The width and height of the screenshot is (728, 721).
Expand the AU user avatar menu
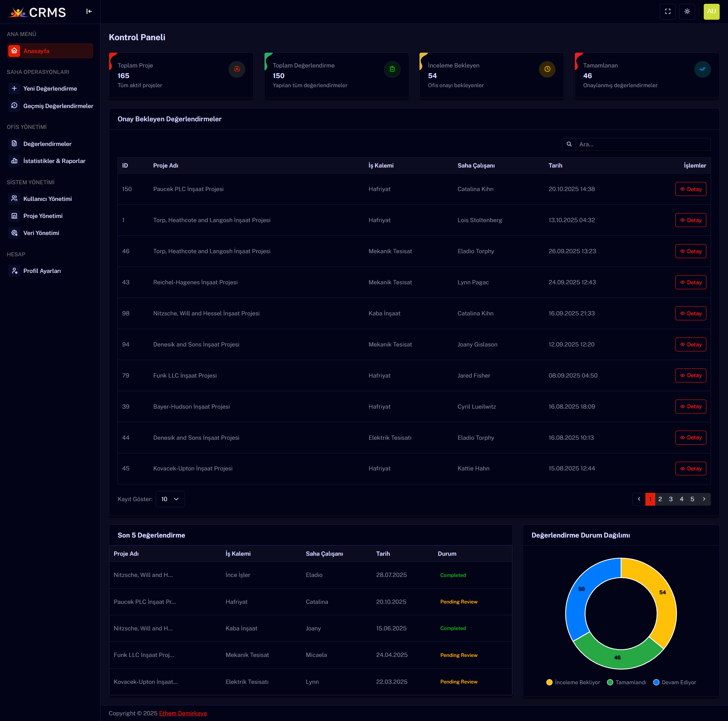click(712, 11)
